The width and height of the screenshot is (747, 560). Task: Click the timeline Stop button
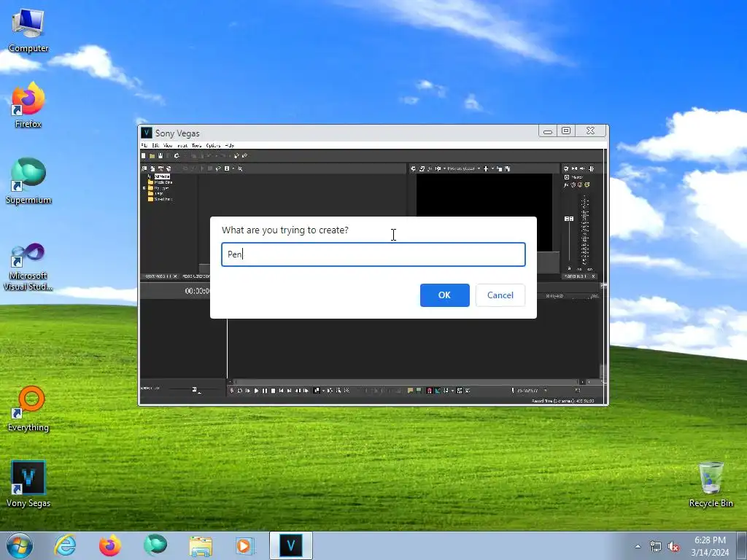click(x=273, y=391)
